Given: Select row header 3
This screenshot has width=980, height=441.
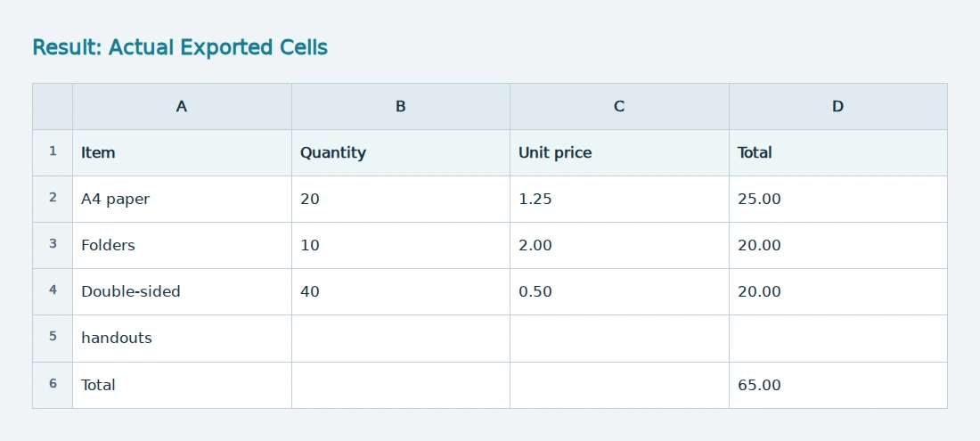Looking at the screenshot, I should [x=53, y=245].
